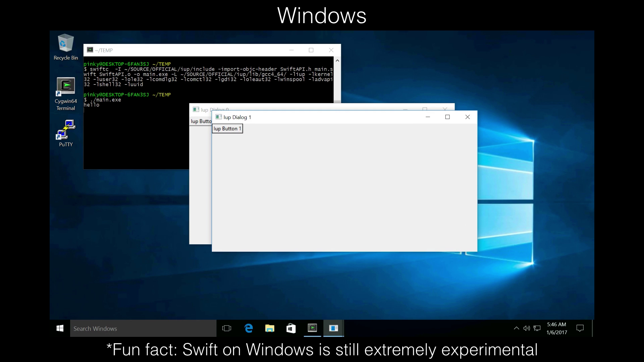Click partially hidden Iup Button in Dialog 0
The image size is (644, 362).
point(201,121)
